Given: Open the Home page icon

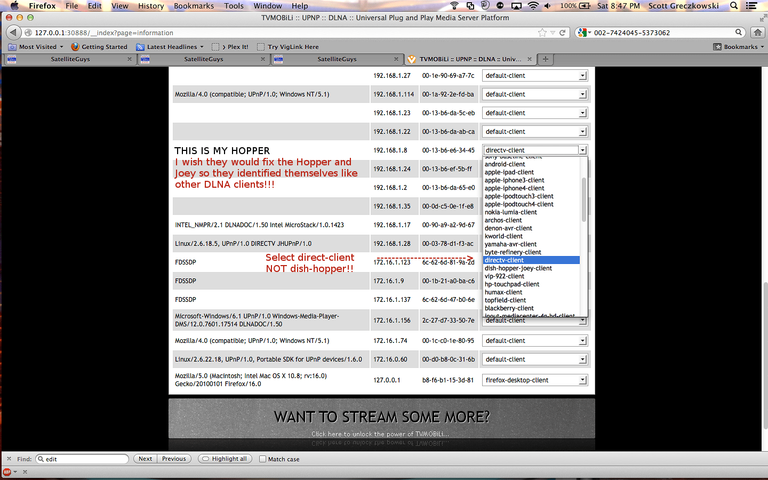Looking at the screenshot, I should point(757,33).
